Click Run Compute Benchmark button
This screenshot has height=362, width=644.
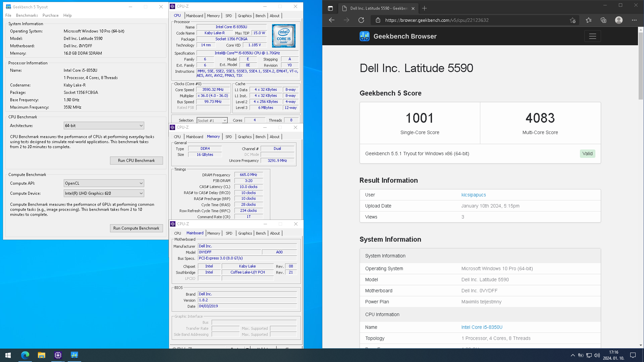137,228
